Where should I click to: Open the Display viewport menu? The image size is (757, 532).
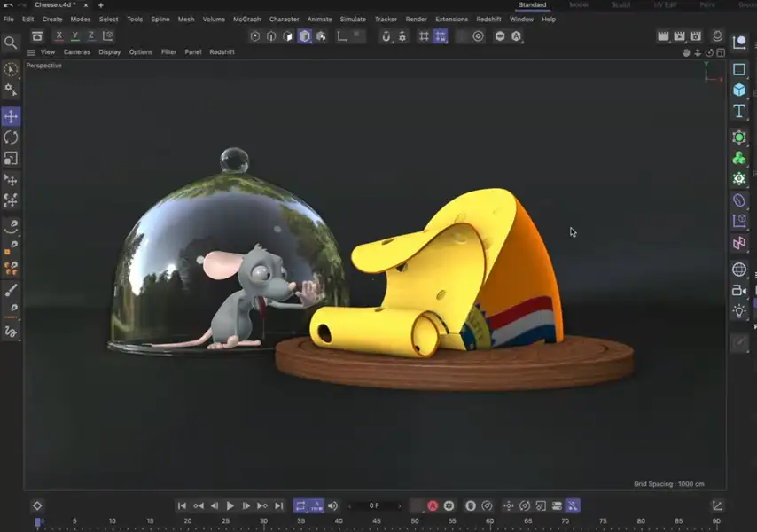[110, 51]
